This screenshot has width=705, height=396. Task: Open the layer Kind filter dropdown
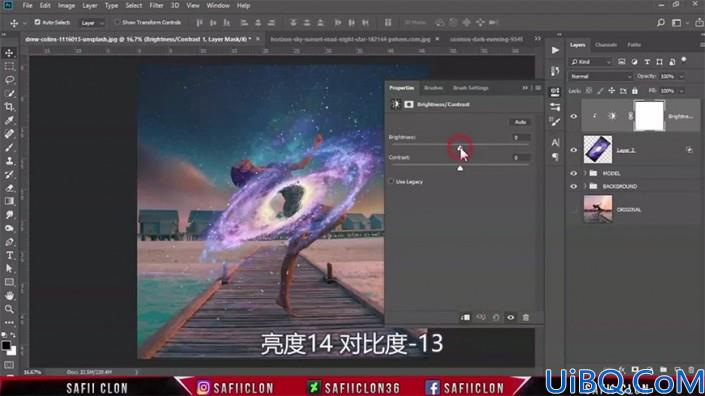coord(591,62)
